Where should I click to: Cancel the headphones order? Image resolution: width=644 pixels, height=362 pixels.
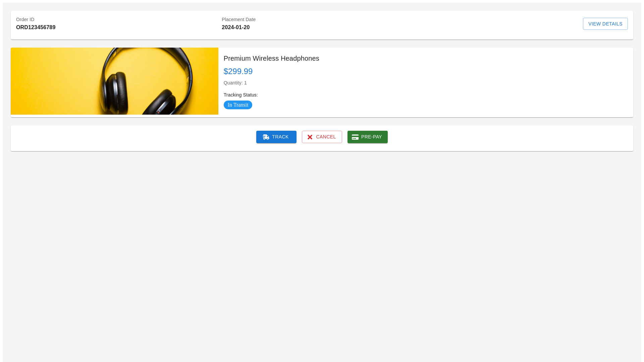click(322, 137)
